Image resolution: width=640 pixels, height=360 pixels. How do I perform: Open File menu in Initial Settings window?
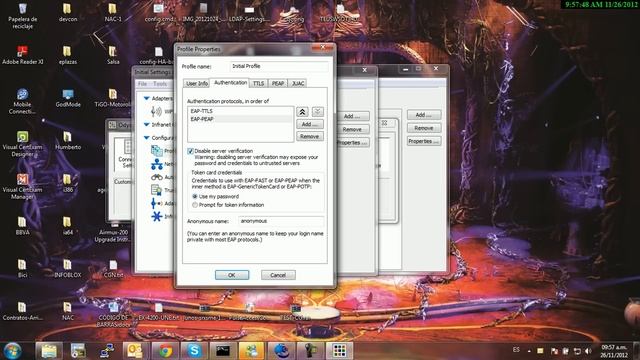142,84
